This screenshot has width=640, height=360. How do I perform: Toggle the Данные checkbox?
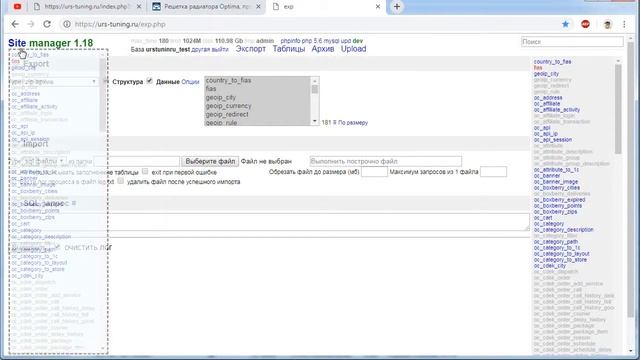tap(149, 81)
